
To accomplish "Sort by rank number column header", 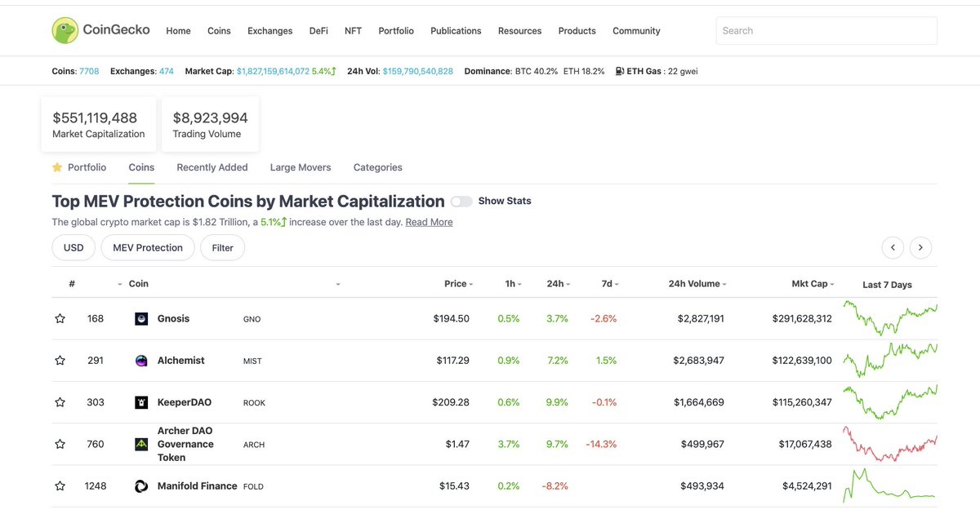I will (72, 284).
